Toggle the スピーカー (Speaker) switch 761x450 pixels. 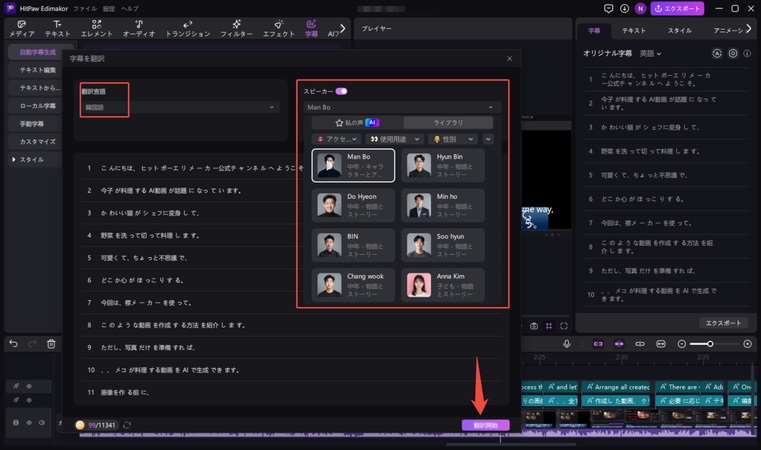point(341,91)
